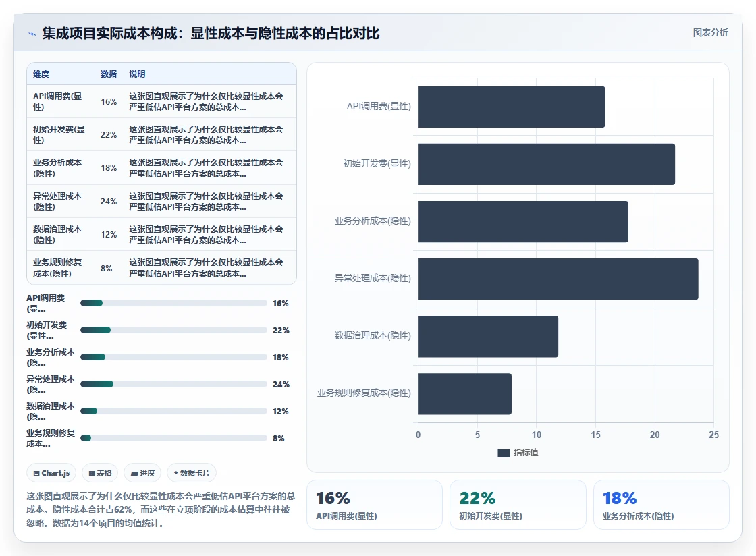The width and height of the screenshot is (756, 556).
Task: Click the 初始开发费 22% progress bar
Action: (x=173, y=330)
